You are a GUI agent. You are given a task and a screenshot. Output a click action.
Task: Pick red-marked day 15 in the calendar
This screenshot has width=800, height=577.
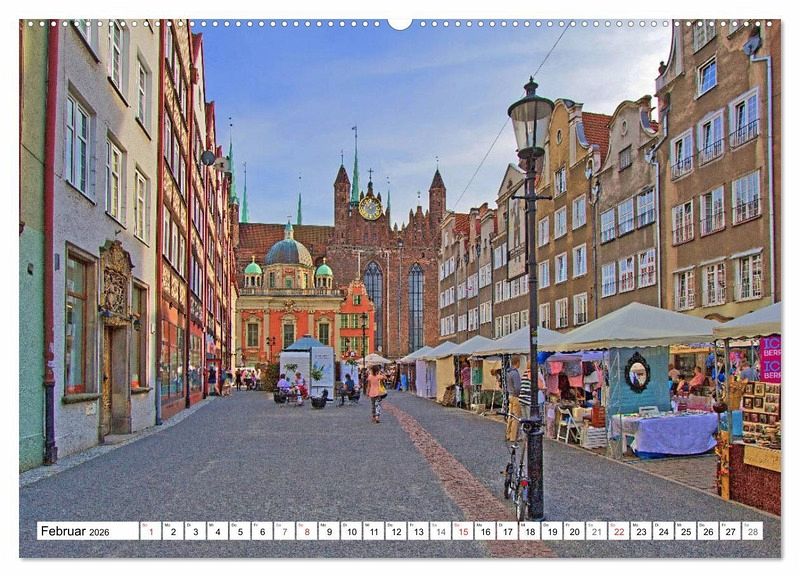point(462,531)
